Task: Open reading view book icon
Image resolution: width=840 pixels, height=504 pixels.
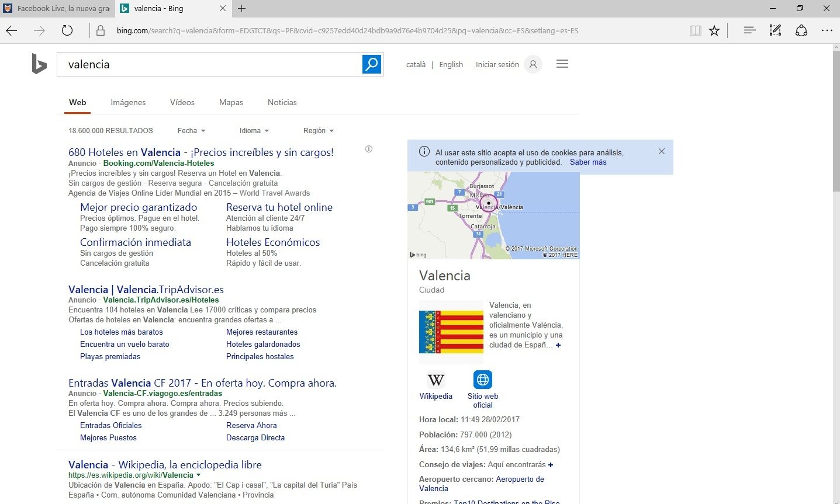Action: pos(695,31)
